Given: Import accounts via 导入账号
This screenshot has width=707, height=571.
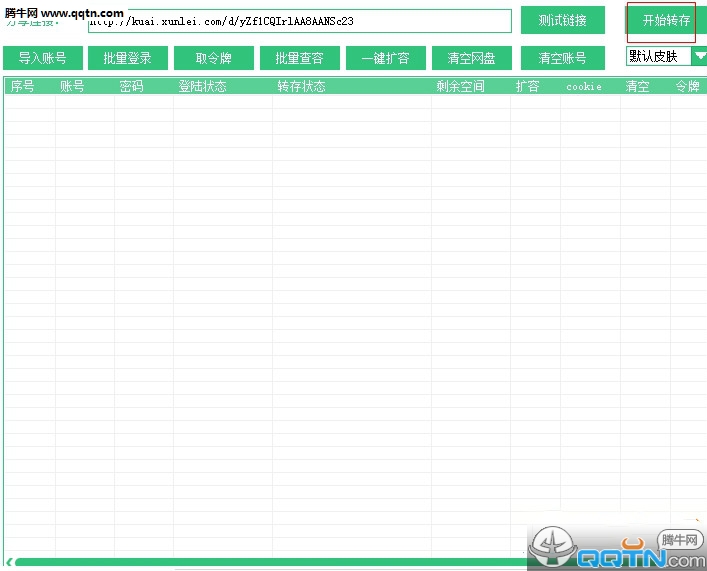Looking at the screenshot, I should point(43,58).
